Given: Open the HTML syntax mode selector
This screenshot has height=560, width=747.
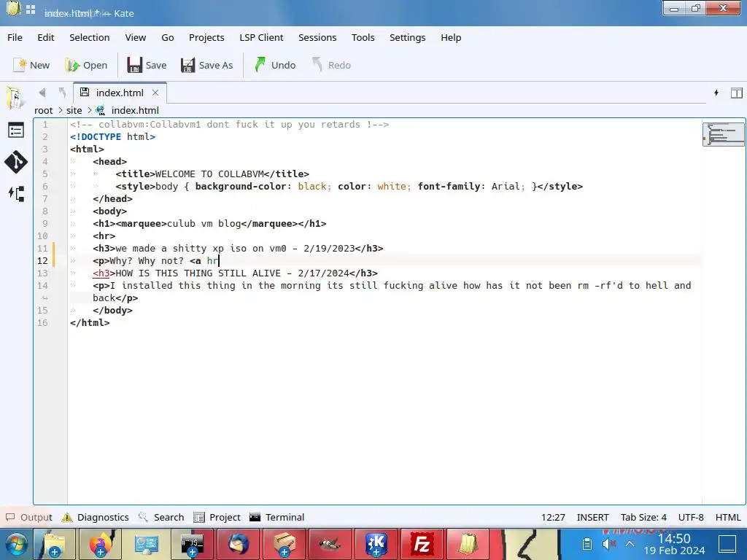Looking at the screenshot, I should point(728,517).
